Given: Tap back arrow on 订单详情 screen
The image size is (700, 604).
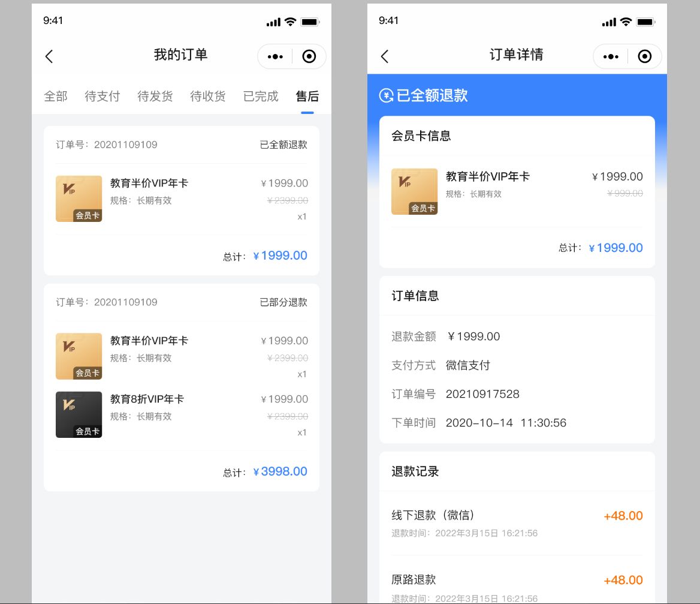Looking at the screenshot, I should click(385, 56).
